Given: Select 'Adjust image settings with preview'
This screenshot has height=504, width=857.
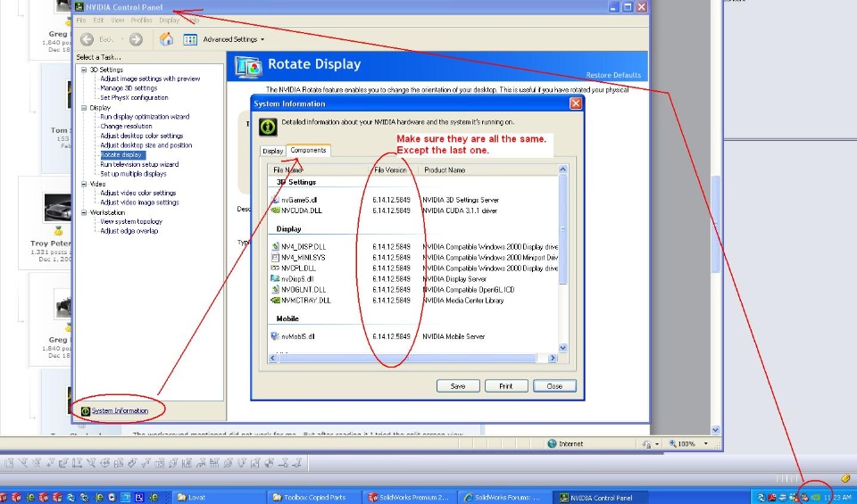Looking at the screenshot, I should tap(150, 78).
